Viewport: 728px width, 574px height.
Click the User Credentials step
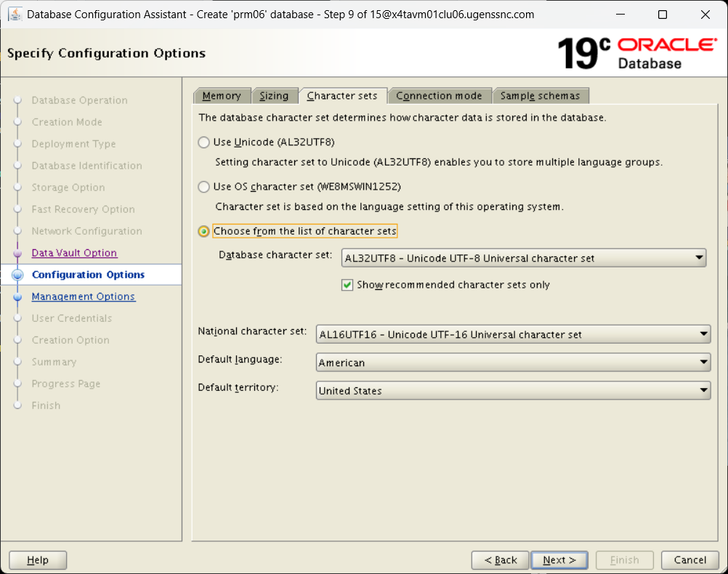pyautogui.click(x=71, y=318)
